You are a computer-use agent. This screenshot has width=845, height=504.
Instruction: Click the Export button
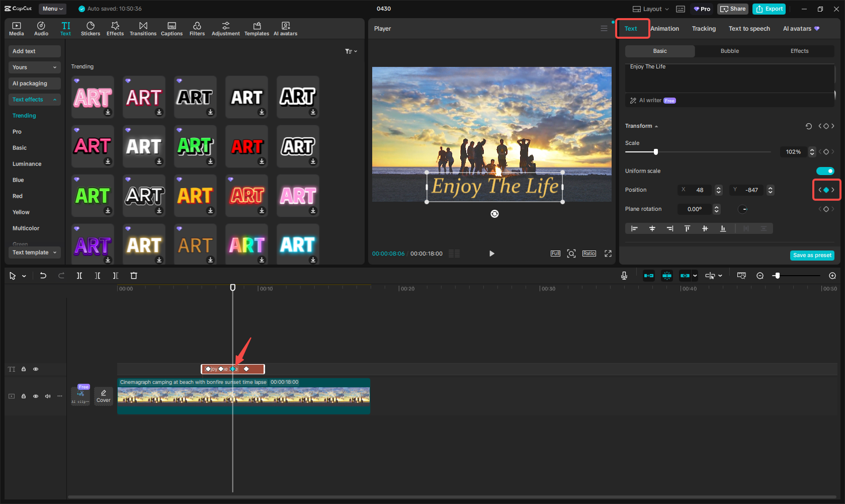(769, 9)
